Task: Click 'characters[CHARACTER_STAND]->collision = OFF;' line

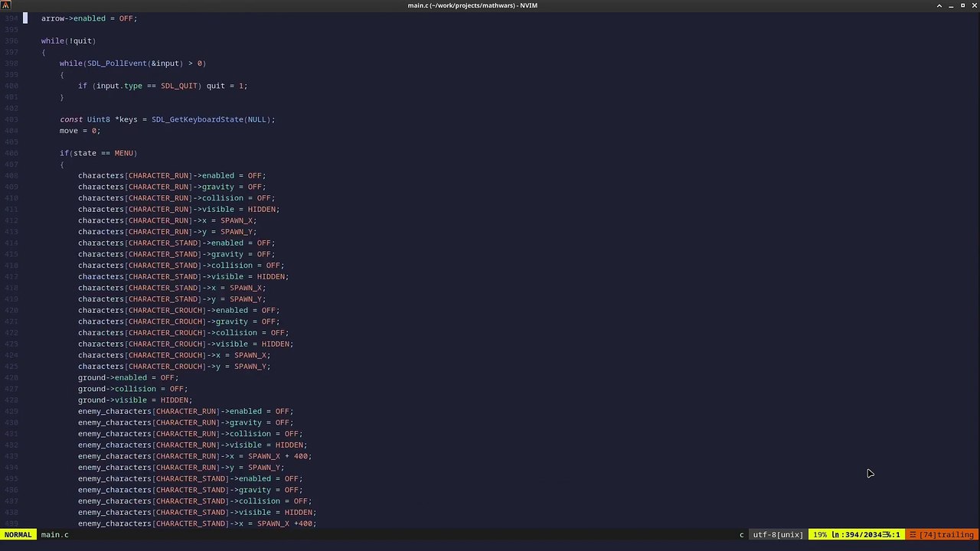Action: [181, 265]
